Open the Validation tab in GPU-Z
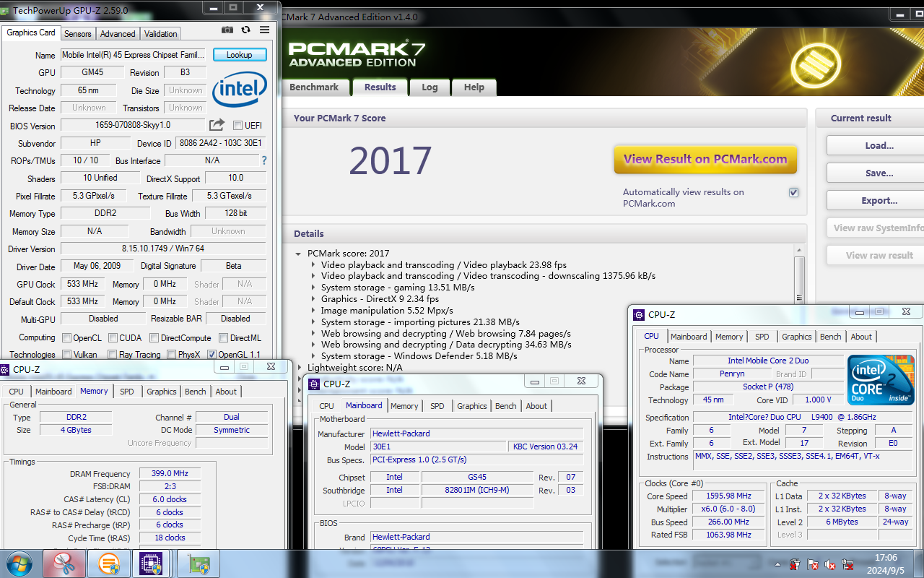Image resolution: width=924 pixels, height=578 pixels. (x=160, y=34)
